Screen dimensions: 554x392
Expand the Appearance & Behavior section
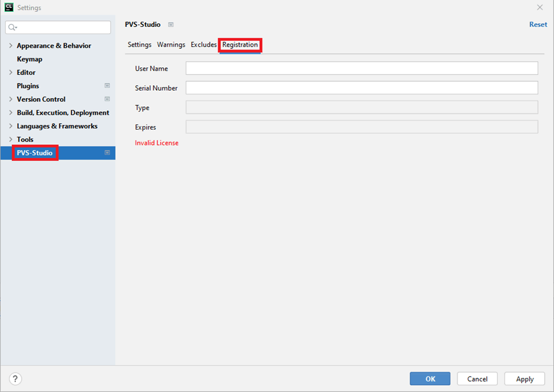11,45
